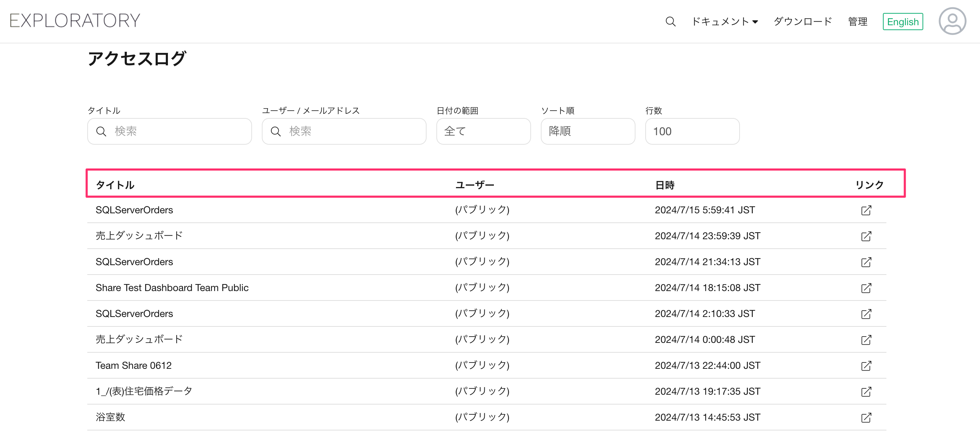This screenshot has width=980, height=435.
Task: Select the 1_/(表)住宅価格データ title
Action: pos(144,391)
